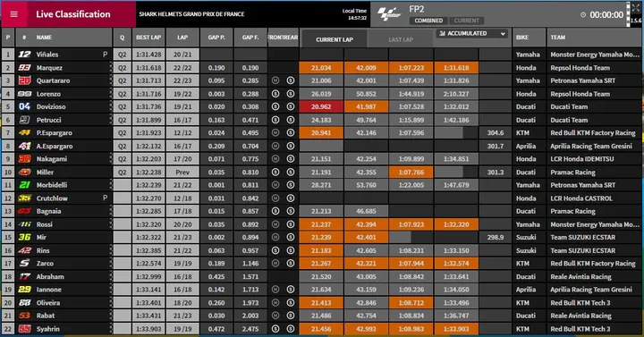The width and height of the screenshot is (644, 337).
Task: Click Quartararo's front tyre icon
Action: pos(275,80)
